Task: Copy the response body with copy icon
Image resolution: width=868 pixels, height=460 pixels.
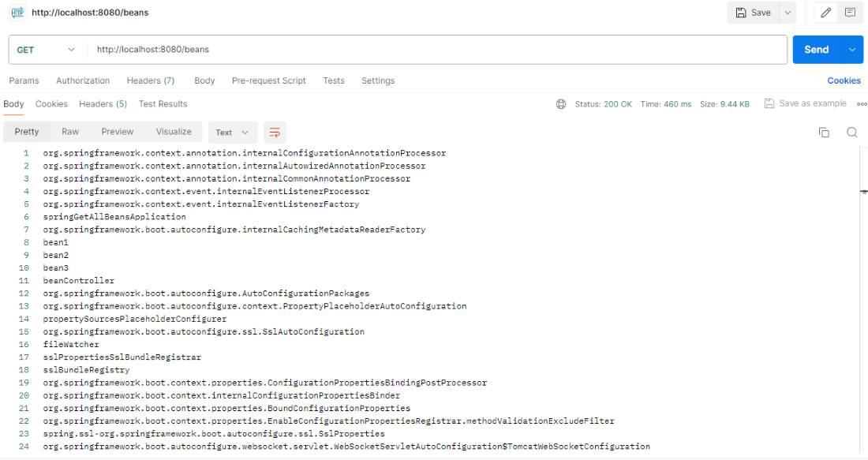Action: click(x=824, y=133)
